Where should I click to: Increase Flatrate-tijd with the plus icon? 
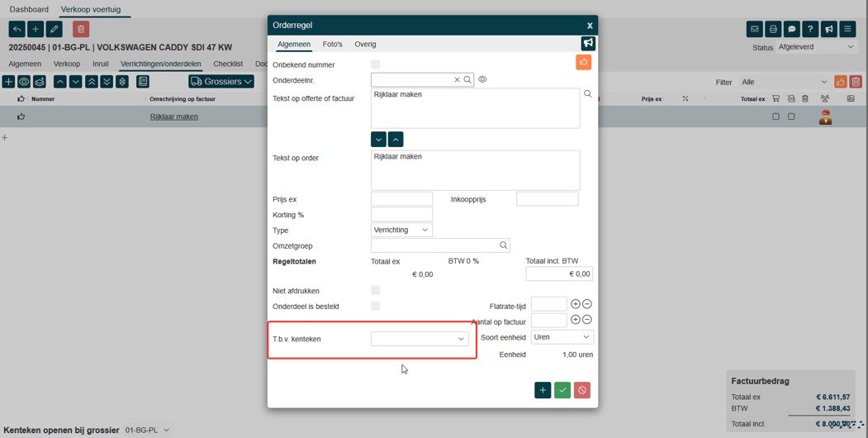(x=576, y=304)
